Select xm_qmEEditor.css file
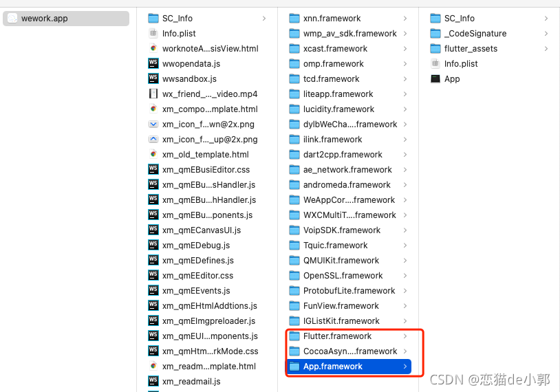 pos(207,276)
